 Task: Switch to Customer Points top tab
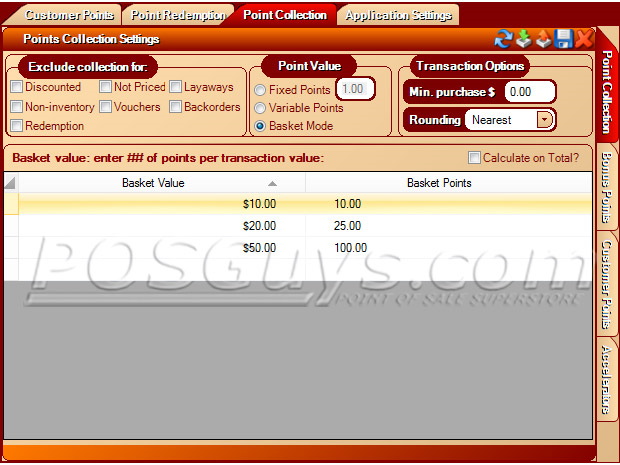(69, 15)
